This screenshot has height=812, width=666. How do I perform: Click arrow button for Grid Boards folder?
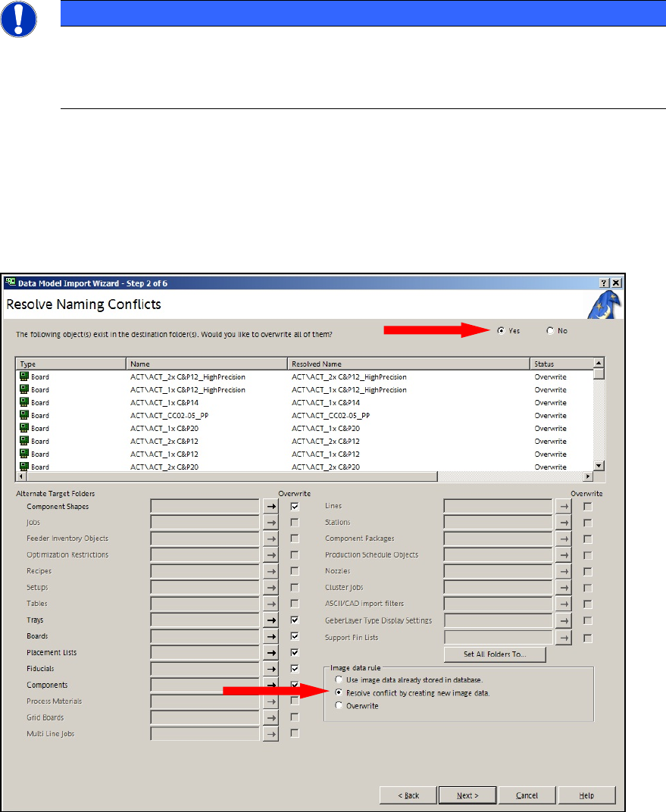tap(270, 718)
